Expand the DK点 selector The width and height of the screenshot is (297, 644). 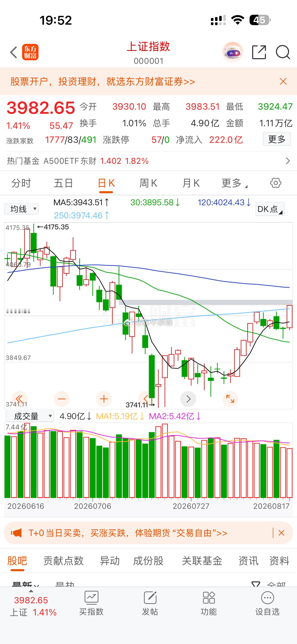270,209
